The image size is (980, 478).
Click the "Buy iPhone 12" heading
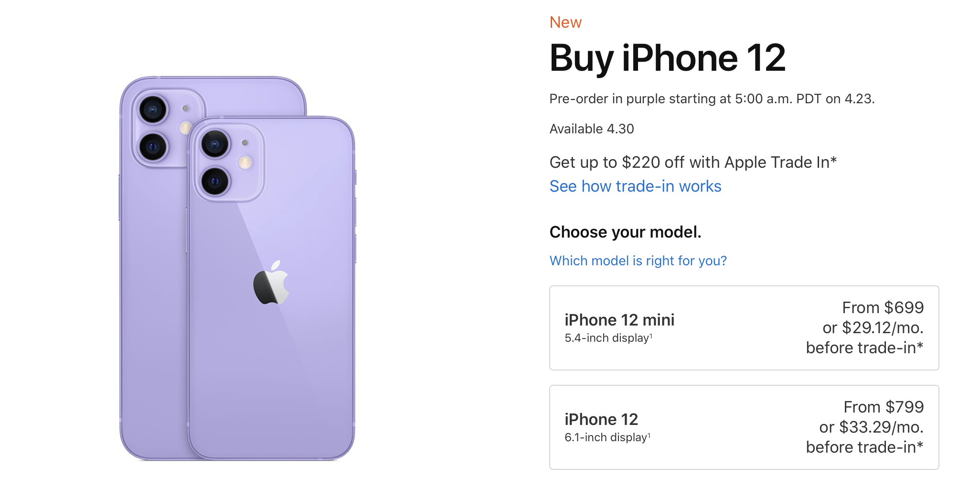[x=667, y=58]
